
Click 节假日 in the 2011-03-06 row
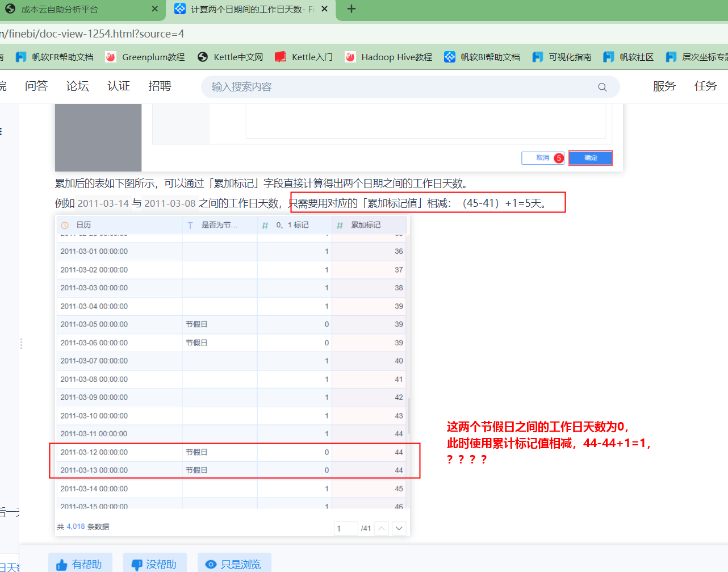(196, 343)
